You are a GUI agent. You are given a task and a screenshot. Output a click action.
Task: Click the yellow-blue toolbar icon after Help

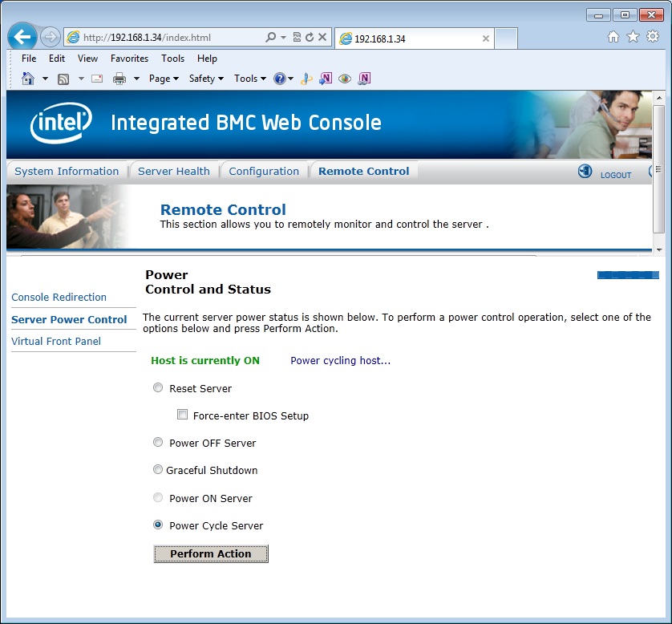pos(306,79)
